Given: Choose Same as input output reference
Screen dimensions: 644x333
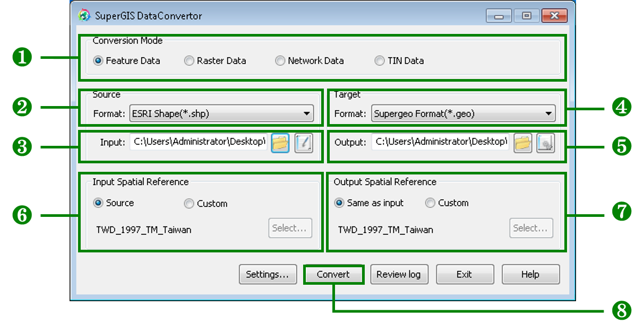Looking at the screenshot, I should pos(369,203).
